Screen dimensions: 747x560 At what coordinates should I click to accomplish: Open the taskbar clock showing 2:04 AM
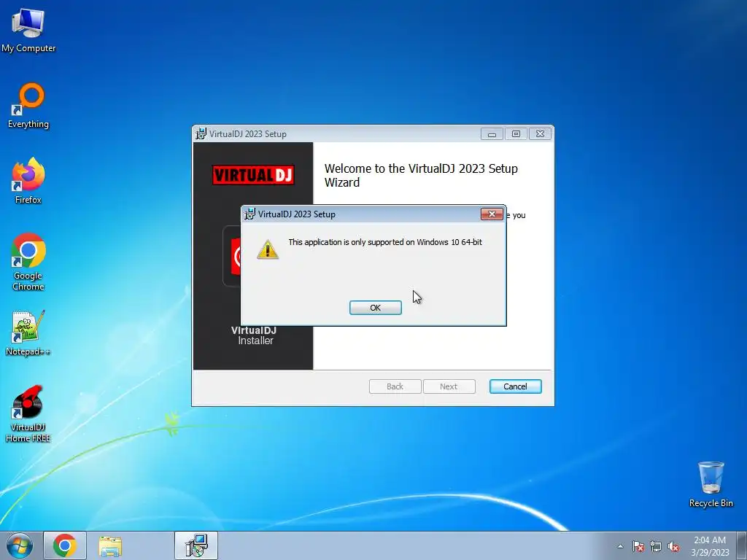coord(710,545)
